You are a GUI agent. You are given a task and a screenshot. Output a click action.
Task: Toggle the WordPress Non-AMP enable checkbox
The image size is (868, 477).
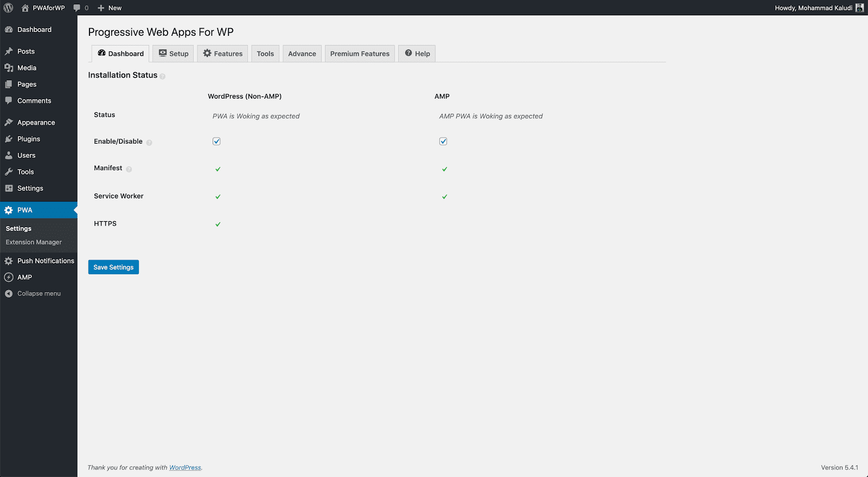216,141
